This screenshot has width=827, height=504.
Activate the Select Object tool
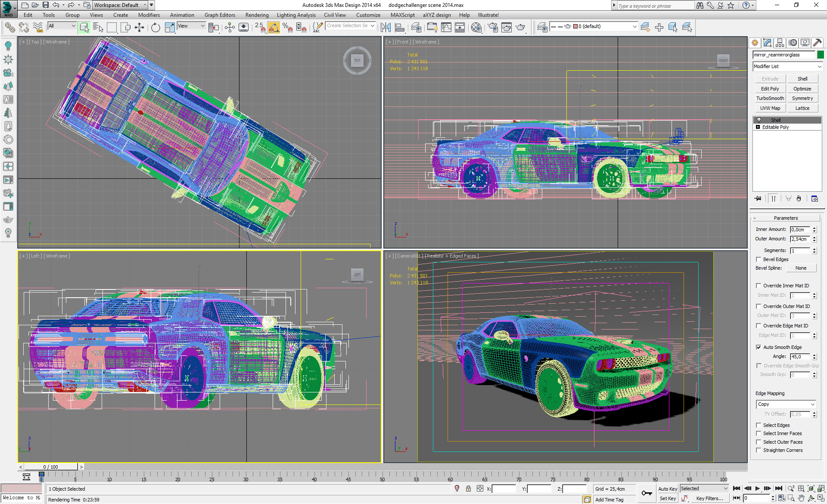84,27
